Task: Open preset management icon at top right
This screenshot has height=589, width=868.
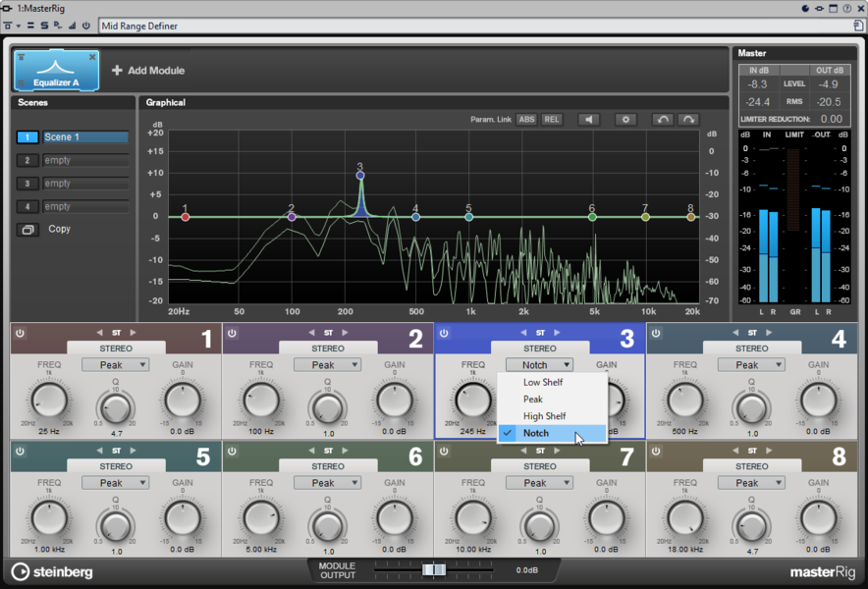Action: click(858, 26)
